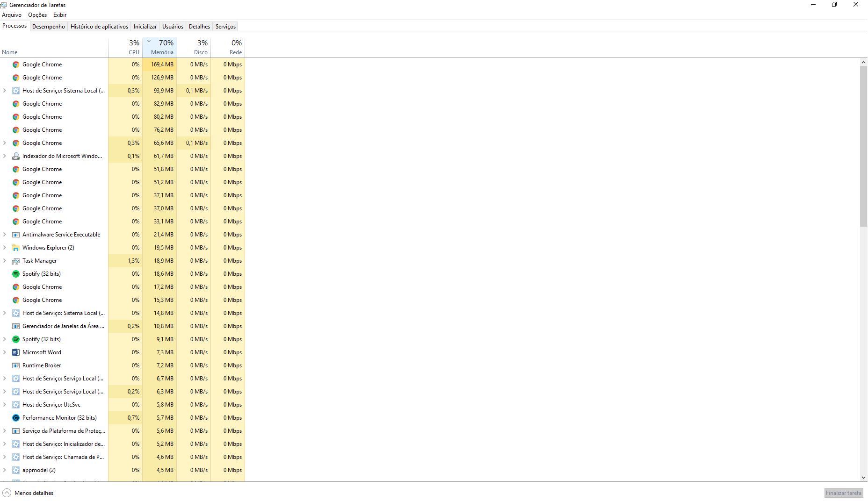Sort processes by the Memória column
The image size is (868, 501).
[x=159, y=47]
